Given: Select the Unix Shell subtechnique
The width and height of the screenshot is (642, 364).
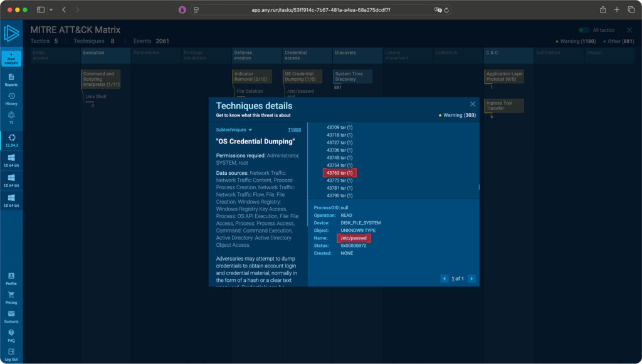Looking at the screenshot, I should click(x=96, y=96).
